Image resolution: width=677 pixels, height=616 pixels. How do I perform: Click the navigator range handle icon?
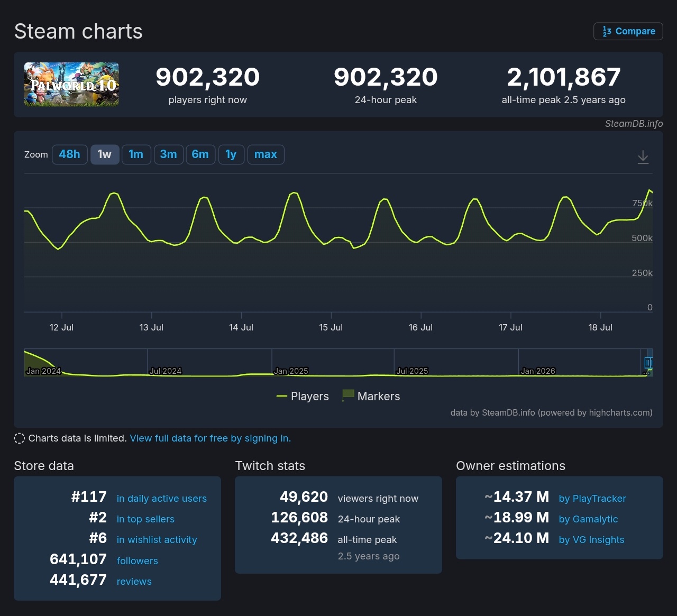(x=648, y=363)
